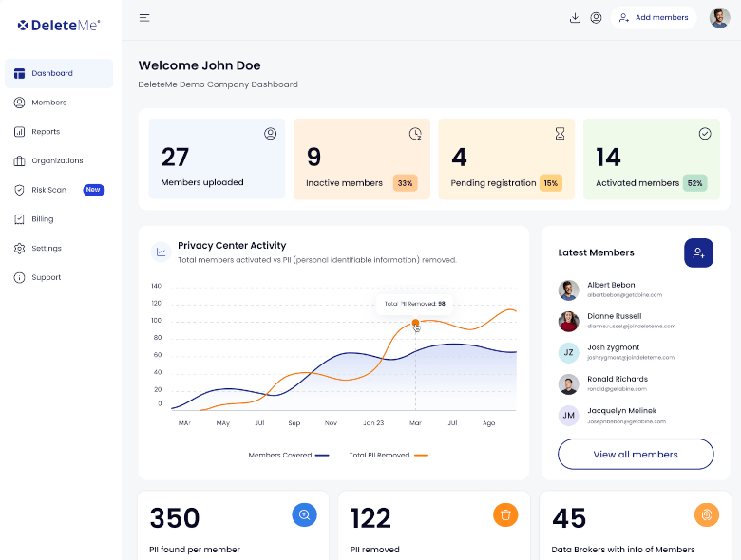Screen dimensions: 741x560
Task: Toggle Members Covered legend entry
Action: pyautogui.click(x=289, y=456)
